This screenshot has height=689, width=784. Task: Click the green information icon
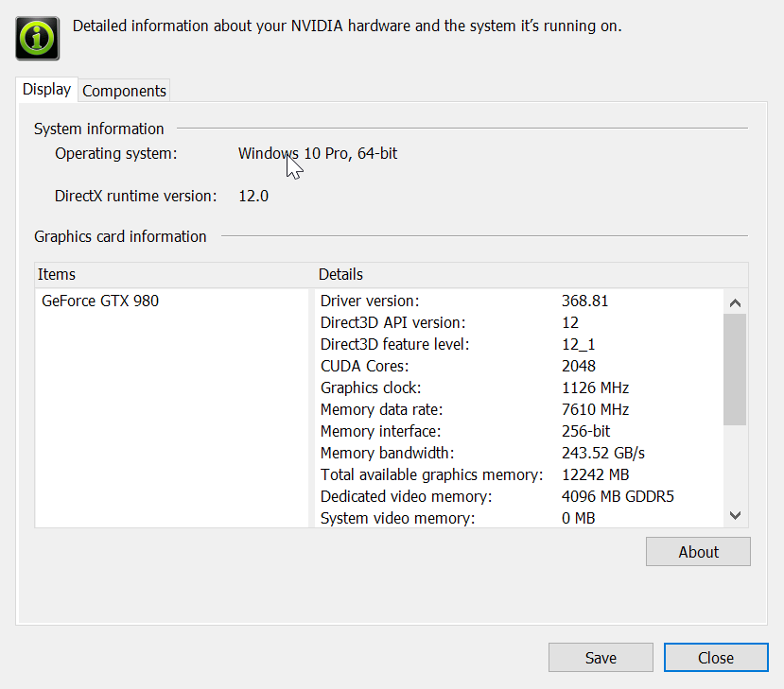38,39
